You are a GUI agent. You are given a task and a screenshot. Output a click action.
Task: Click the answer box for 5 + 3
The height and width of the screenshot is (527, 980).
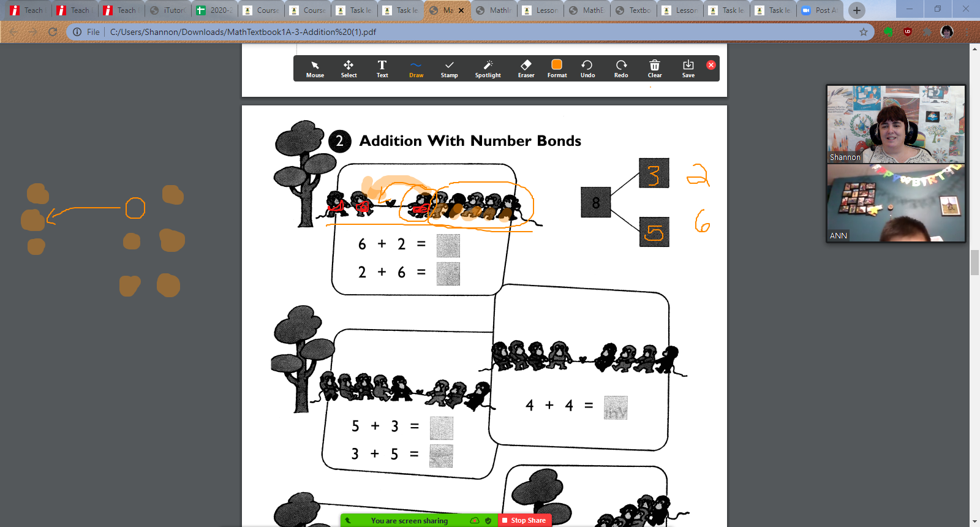coord(442,428)
